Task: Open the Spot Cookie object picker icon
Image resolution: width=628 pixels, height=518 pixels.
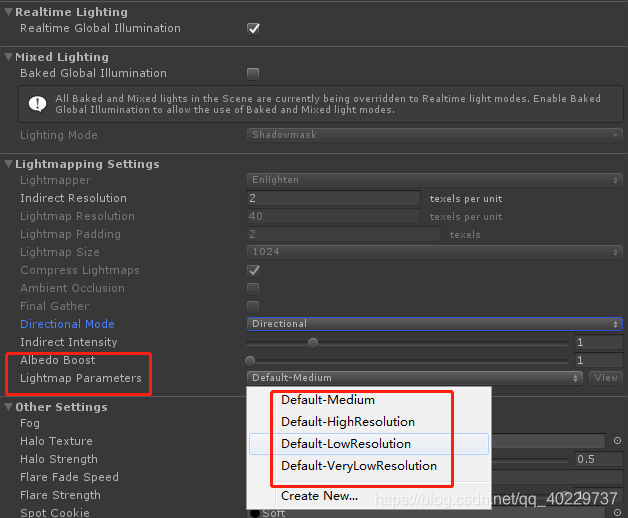Action: click(x=617, y=512)
